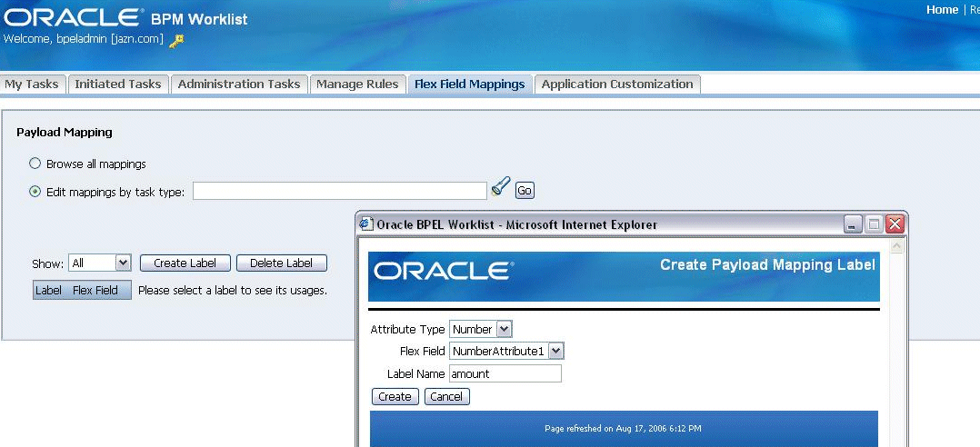
Task: Click the Payload Mapping heading
Action: pos(65,133)
